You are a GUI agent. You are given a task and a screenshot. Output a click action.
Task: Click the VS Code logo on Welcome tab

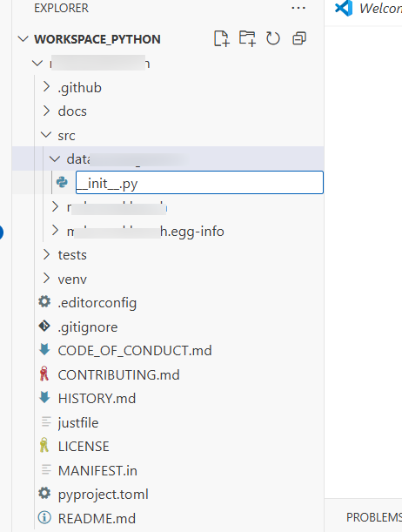click(344, 8)
